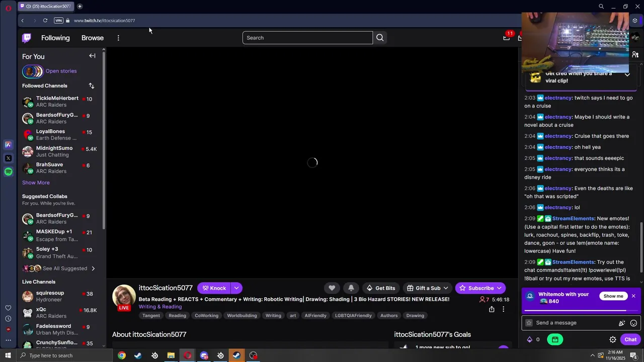The height and width of the screenshot is (362, 644).
Task: Open chat settings gear
Action: pyautogui.click(x=613, y=339)
